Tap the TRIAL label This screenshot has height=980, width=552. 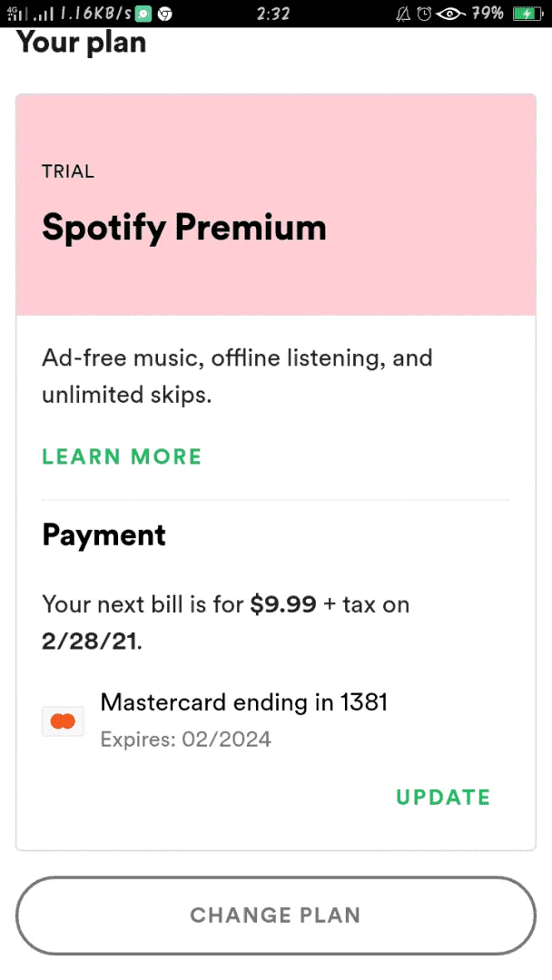point(68,171)
